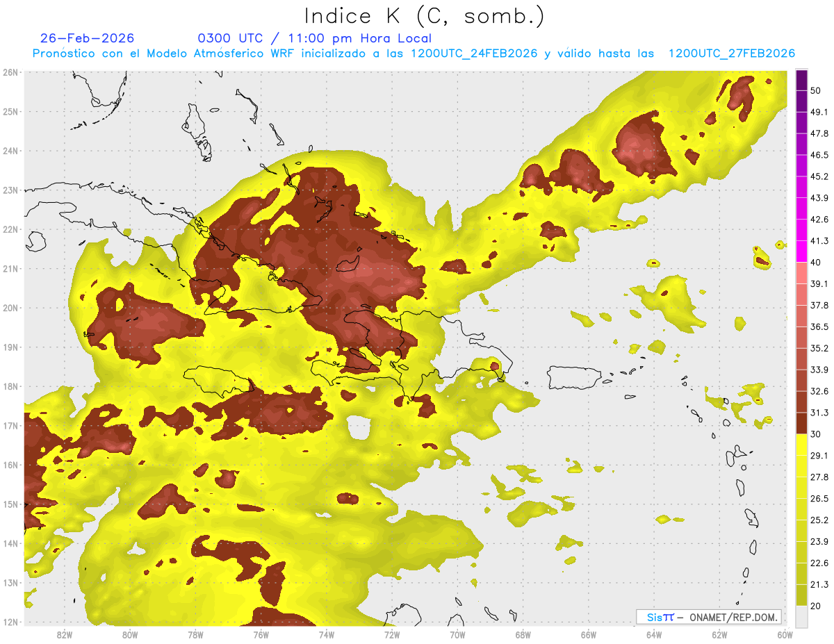Click the colorbar value '32.6'
The image size is (834, 644).
pos(819,391)
